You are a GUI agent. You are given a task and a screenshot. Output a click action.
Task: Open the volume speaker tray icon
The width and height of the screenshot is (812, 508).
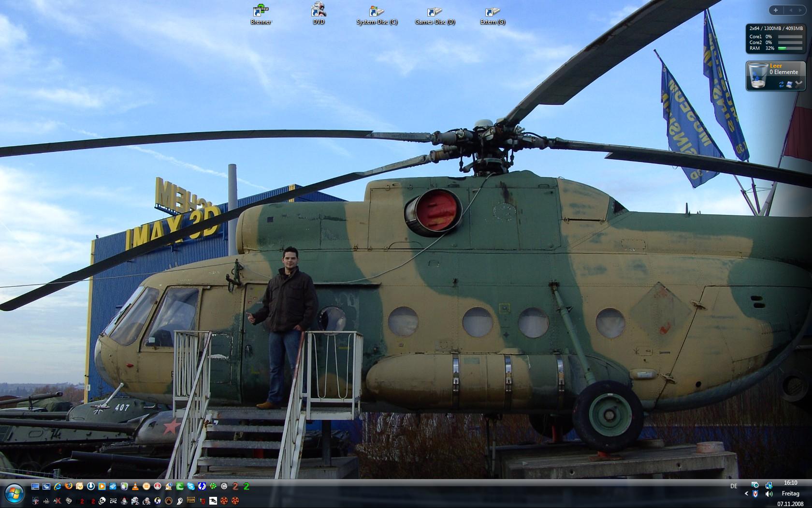click(x=768, y=493)
